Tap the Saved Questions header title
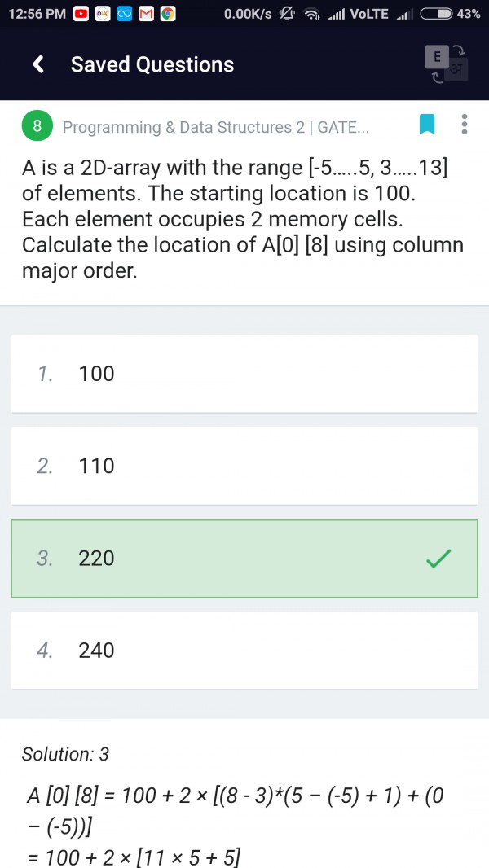 click(152, 64)
